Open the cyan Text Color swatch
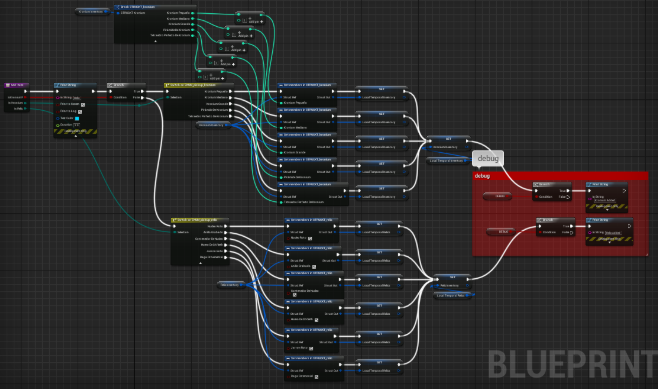Image resolution: width=658 pixels, height=389 pixels. [77, 118]
